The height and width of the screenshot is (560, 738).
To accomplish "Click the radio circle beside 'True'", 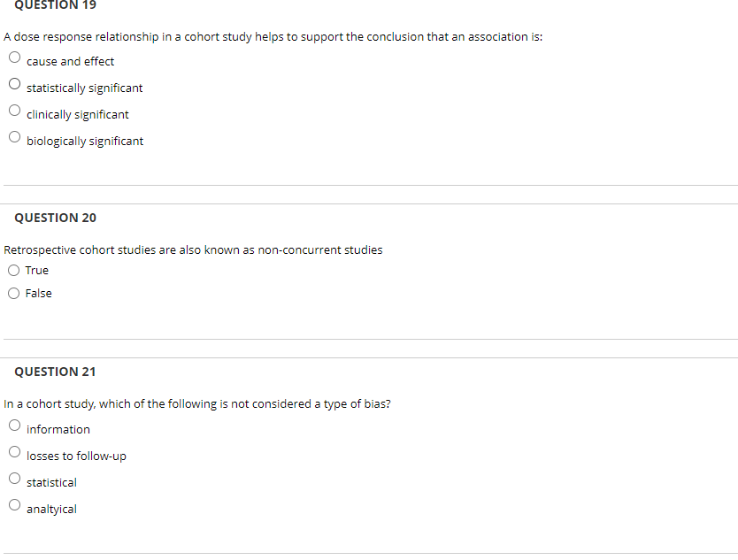I will coord(14,270).
